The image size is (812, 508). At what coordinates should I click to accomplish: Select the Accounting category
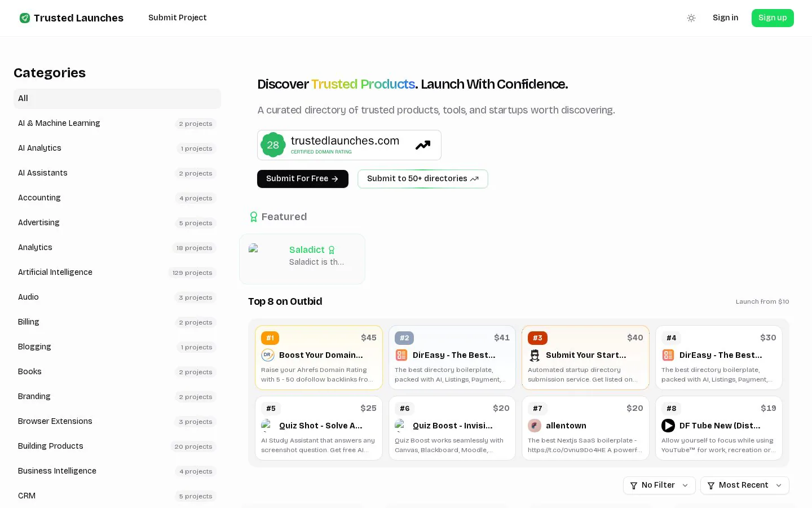tap(117, 198)
